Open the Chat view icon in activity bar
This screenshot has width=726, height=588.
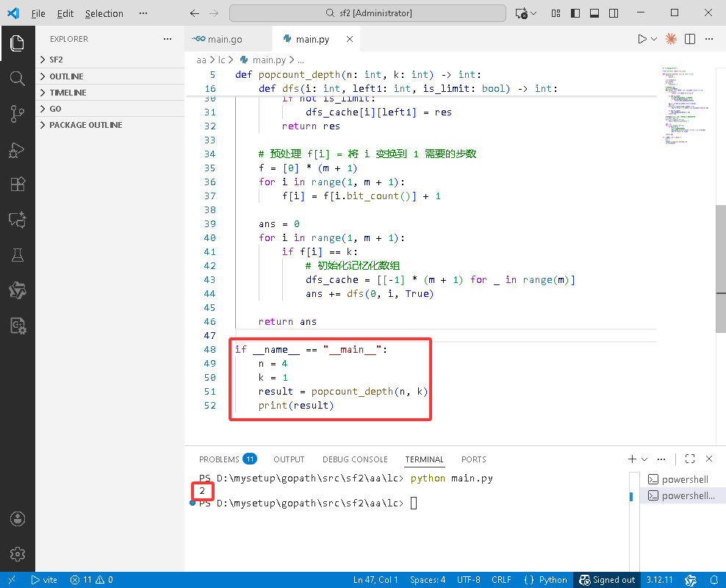(17, 220)
